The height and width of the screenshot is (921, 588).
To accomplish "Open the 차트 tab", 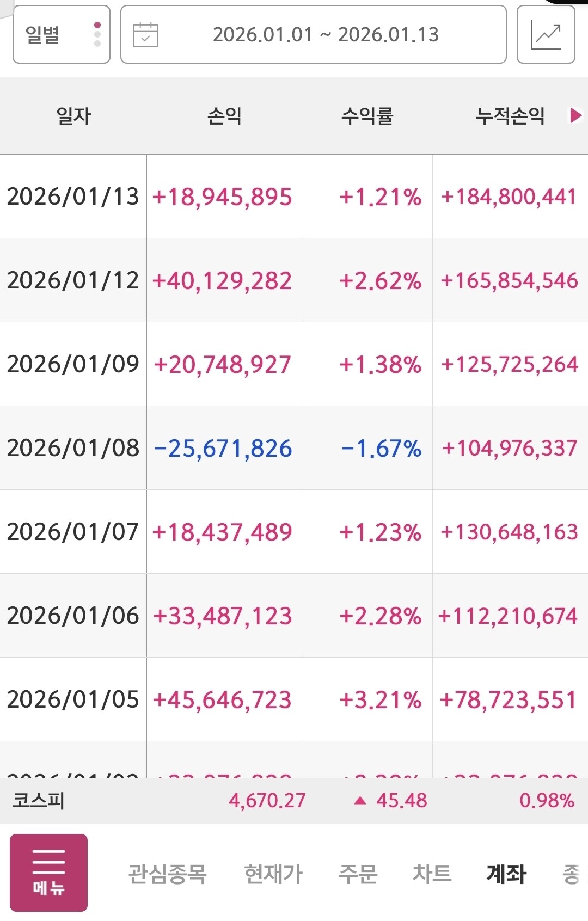I will [432, 874].
